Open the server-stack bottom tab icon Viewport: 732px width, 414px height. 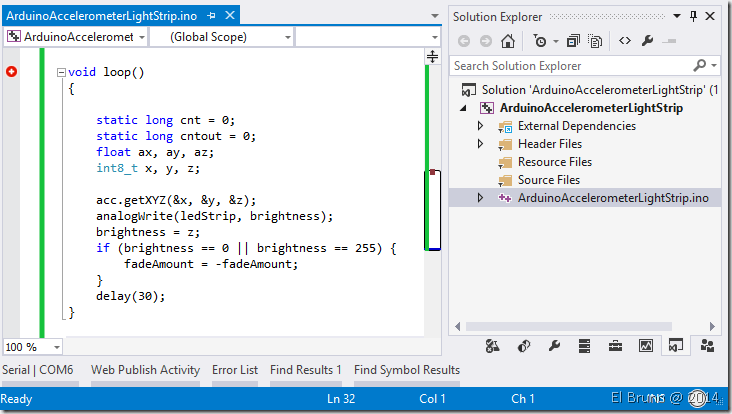(x=585, y=346)
